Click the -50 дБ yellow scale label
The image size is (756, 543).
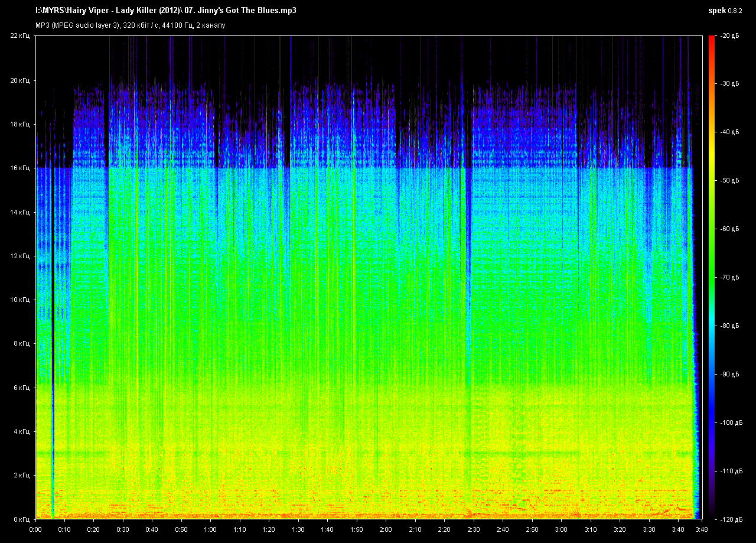[x=726, y=180]
